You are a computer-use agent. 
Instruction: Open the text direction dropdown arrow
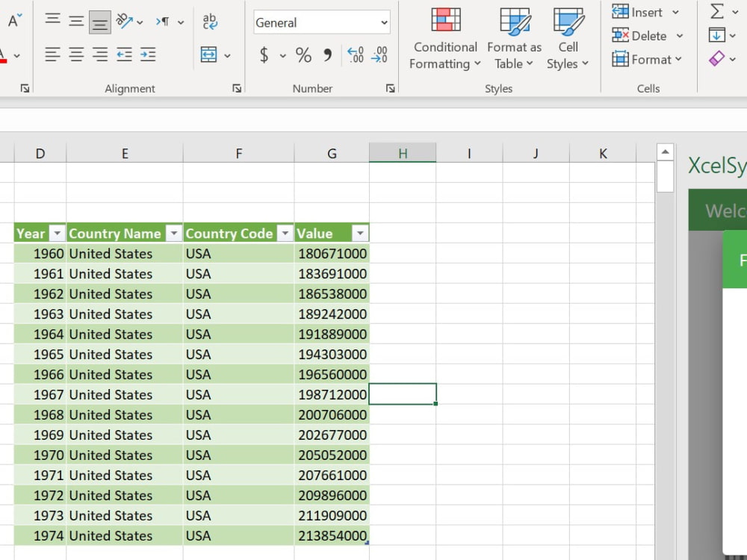tap(181, 22)
